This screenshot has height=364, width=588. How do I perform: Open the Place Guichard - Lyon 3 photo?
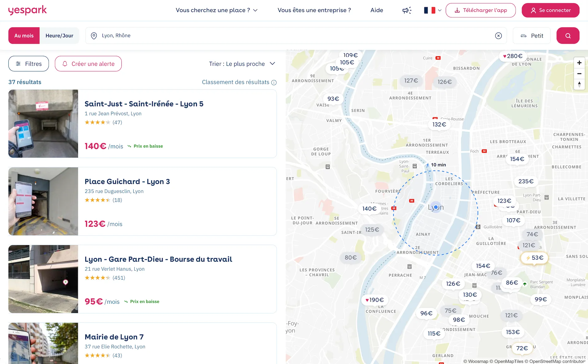[x=43, y=201]
